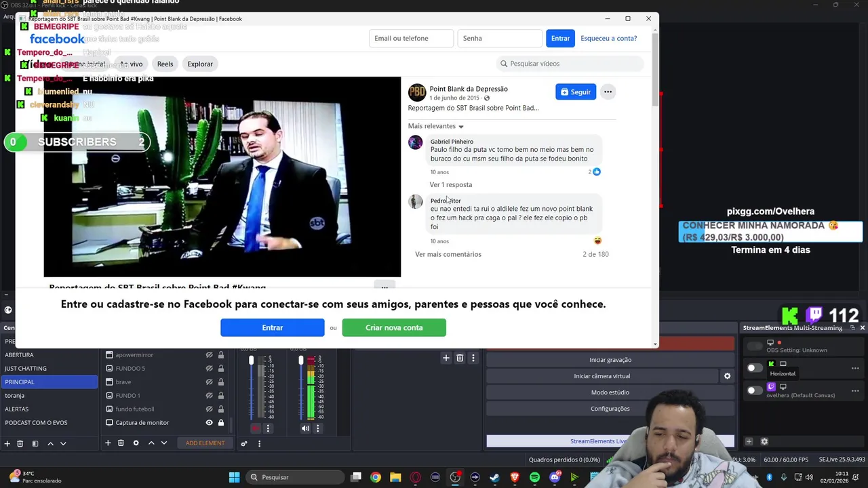Add stream target in StreamElements Multi-Streaming
The width and height of the screenshot is (868, 488).
(x=749, y=441)
